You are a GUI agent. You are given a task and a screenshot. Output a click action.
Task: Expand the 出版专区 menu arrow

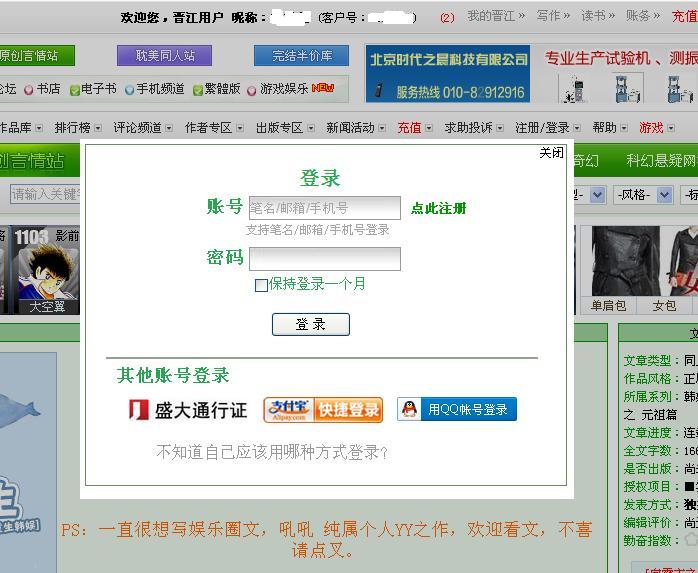point(311,128)
